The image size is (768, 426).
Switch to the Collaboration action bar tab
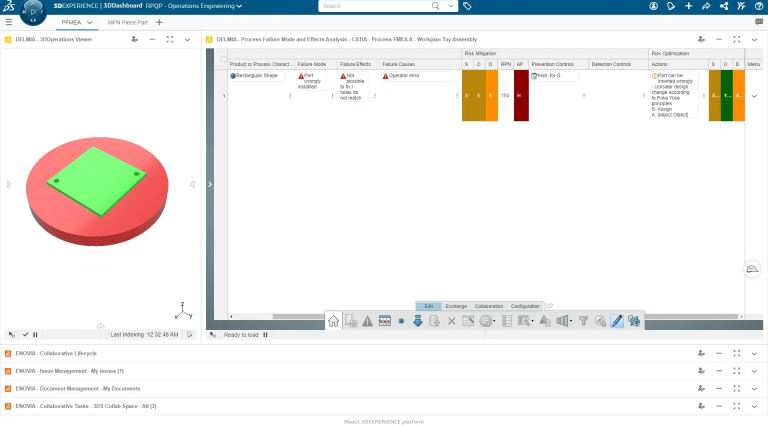coord(489,306)
